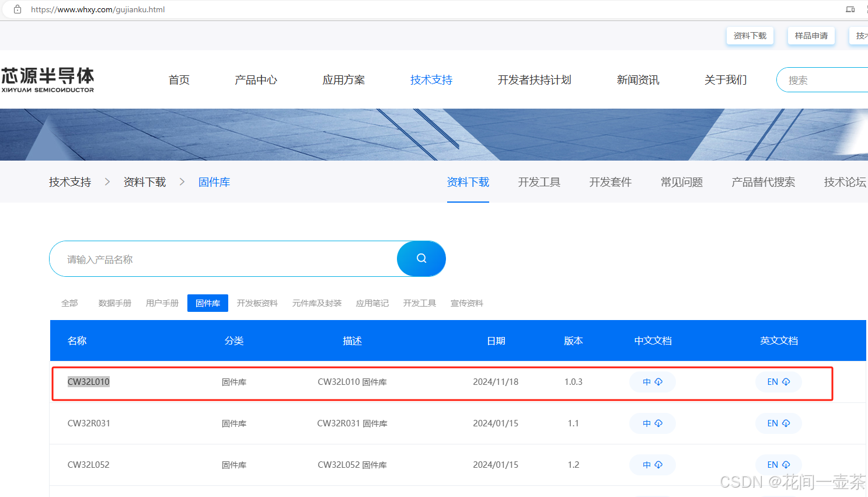Switch to 常见问题 tab
868x497 pixels.
tap(682, 182)
